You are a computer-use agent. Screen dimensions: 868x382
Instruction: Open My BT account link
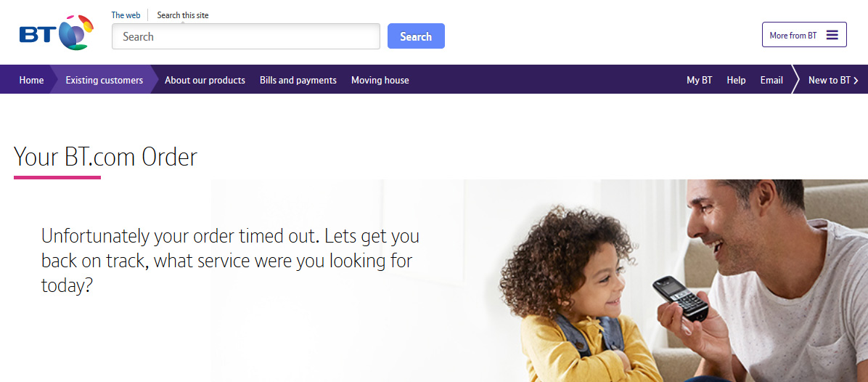pos(699,81)
